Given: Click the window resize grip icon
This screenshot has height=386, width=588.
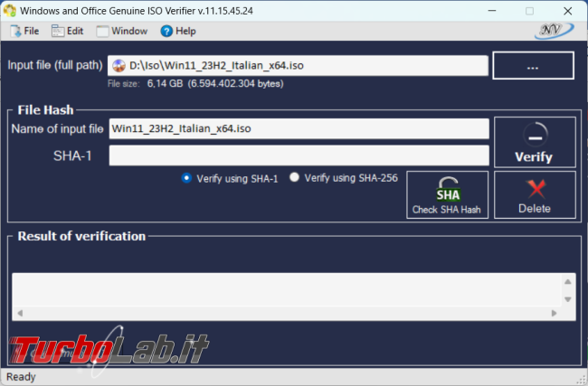Looking at the screenshot, I should (582, 380).
